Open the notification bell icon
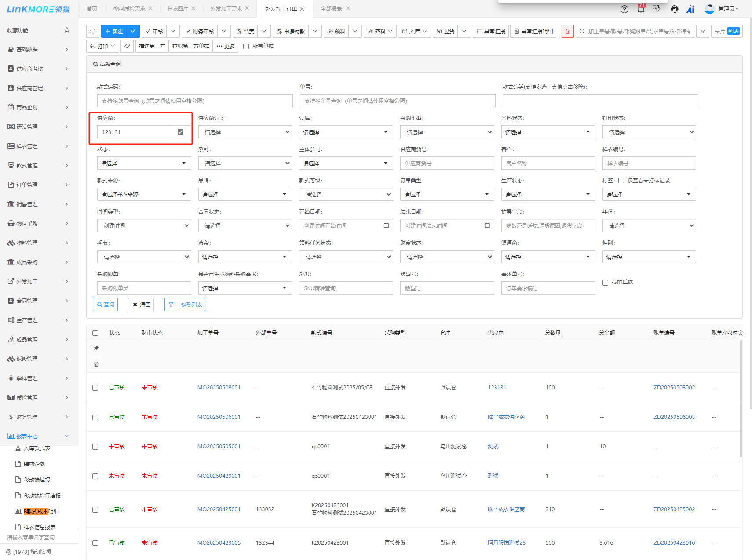The height and width of the screenshot is (560, 752). pos(641,9)
